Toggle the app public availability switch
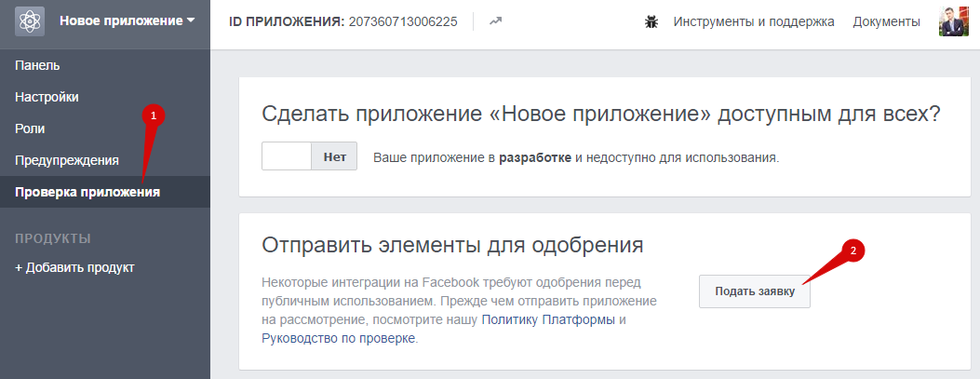The image size is (980, 379). click(x=287, y=156)
